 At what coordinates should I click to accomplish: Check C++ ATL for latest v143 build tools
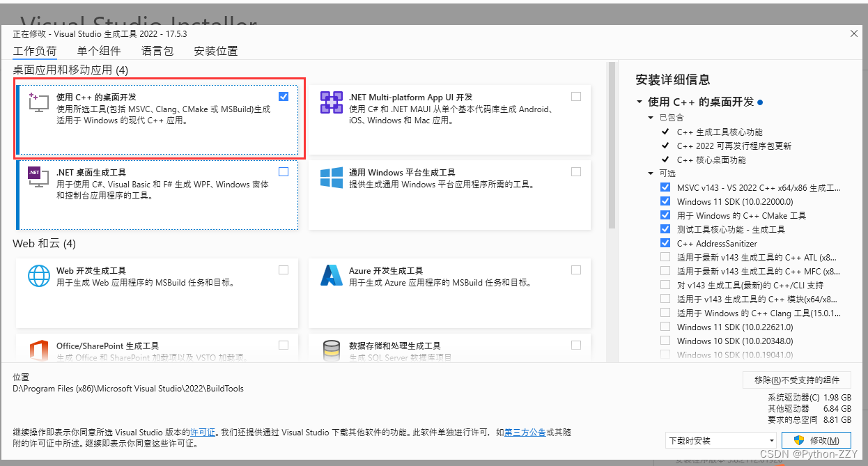pyautogui.click(x=665, y=257)
